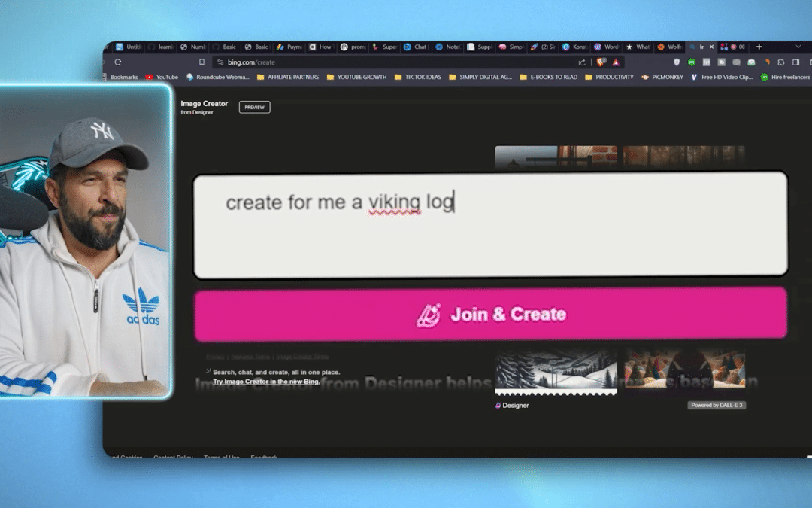Open Try Image Creator in new Bing link
This screenshot has width=812, height=508.
point(266,382)
